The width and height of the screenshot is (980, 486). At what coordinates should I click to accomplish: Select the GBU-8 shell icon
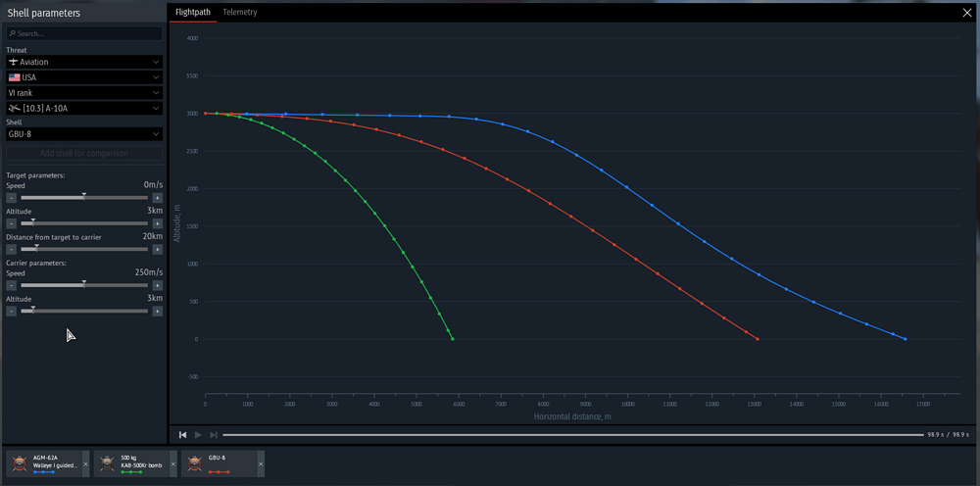coord(195,462)
